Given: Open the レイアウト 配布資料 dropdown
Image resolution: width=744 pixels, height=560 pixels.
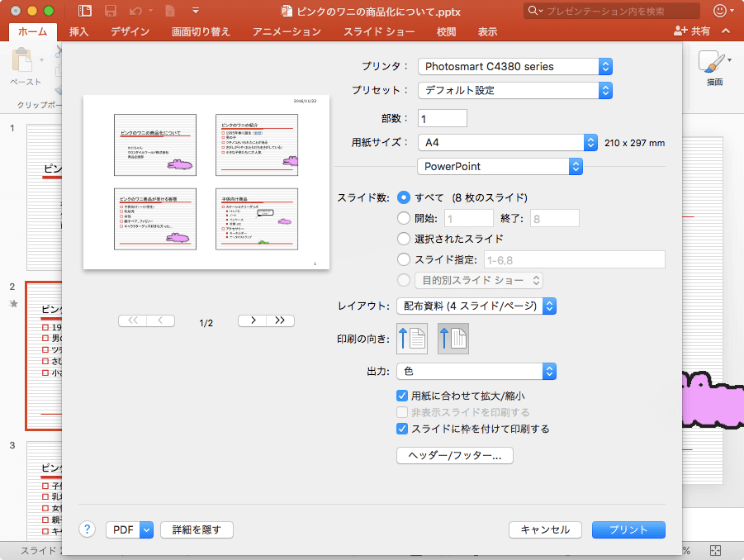Looking at the screenshot, I should (476, 306).
